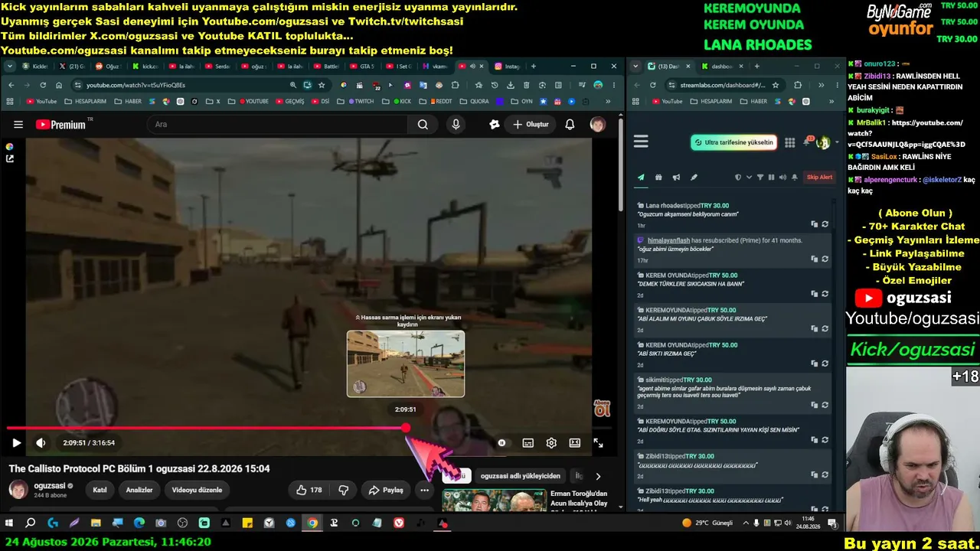Toggle theater mode in the video player

tap(575, 443)
